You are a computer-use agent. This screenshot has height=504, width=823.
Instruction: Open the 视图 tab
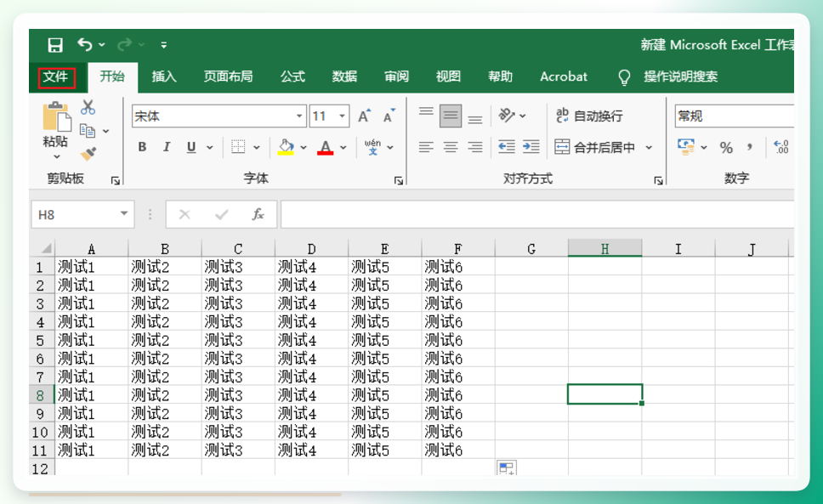pos(448,76)
